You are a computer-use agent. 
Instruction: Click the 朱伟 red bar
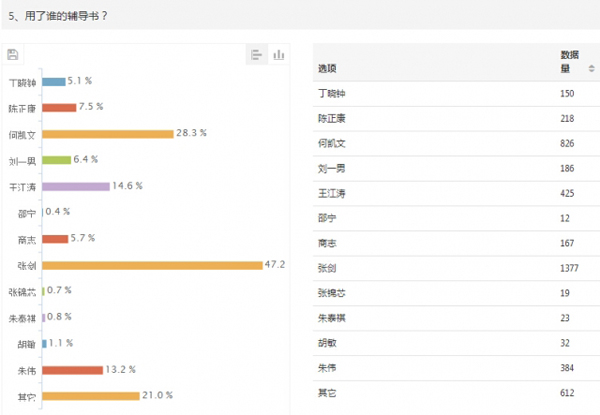(73, 370)
